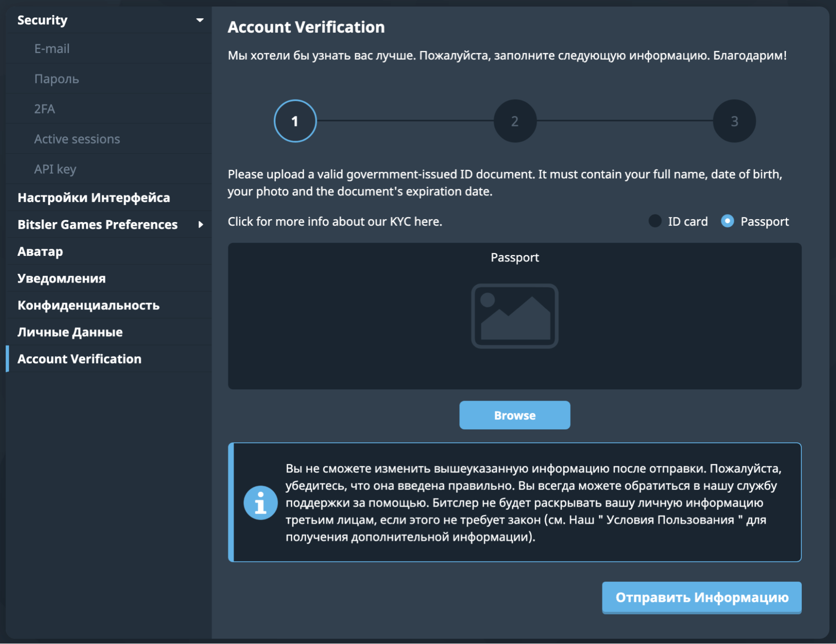Collapse the Security section arrow
The height and width of the screenshot is (644, 836).
click(x=200, y=20)
